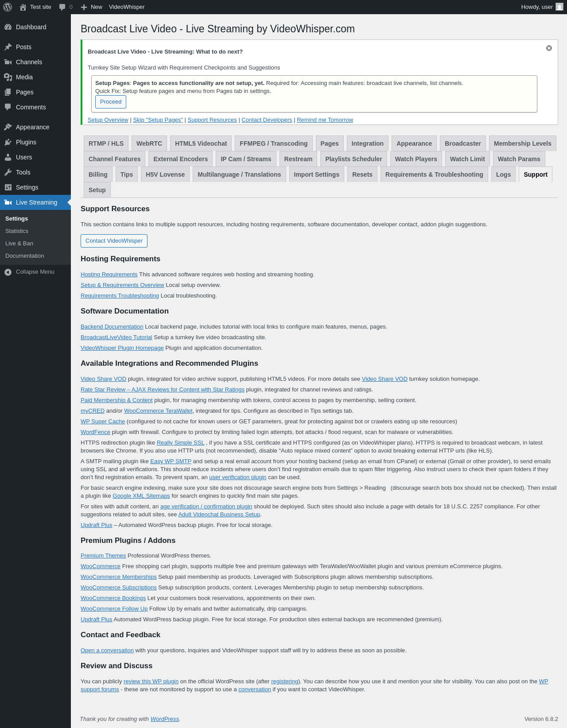Switch to the WebRTC tab

(x=149, y=143)
